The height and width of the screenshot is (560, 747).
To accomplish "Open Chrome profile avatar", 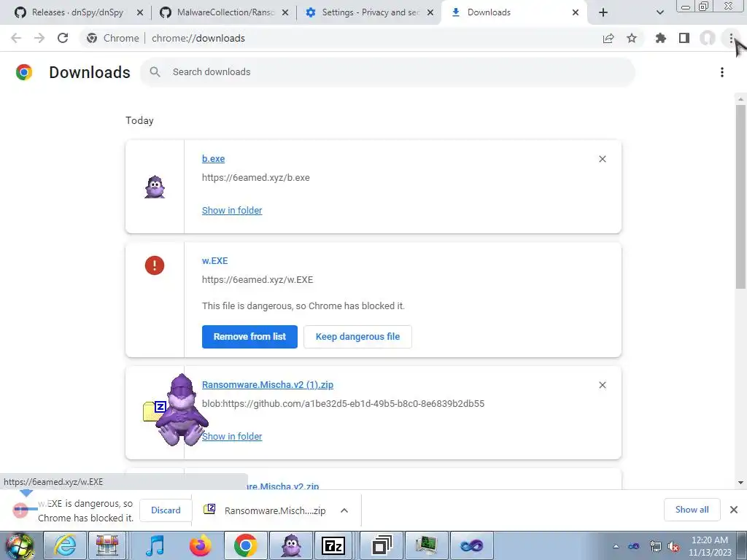I will (x=708, y=38).
